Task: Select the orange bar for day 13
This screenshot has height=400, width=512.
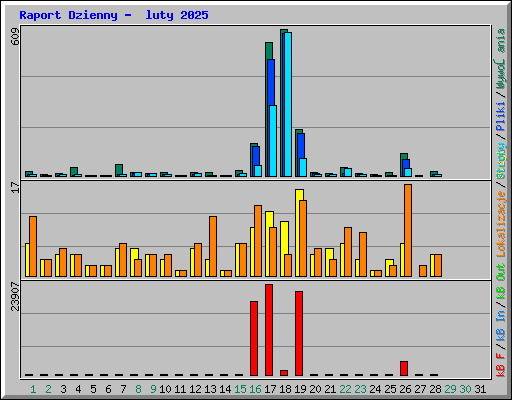Action: point(213,246)
